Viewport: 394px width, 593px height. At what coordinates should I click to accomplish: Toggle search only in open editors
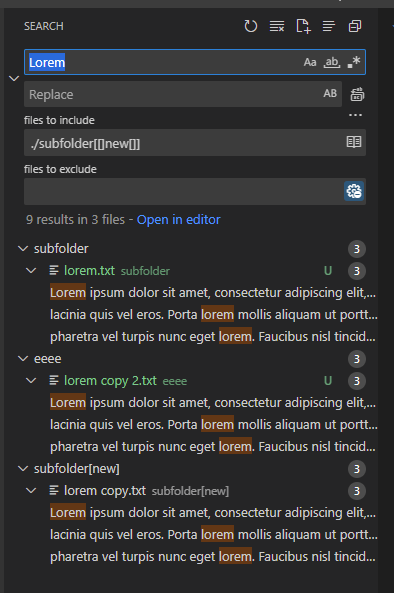[354, 142]
